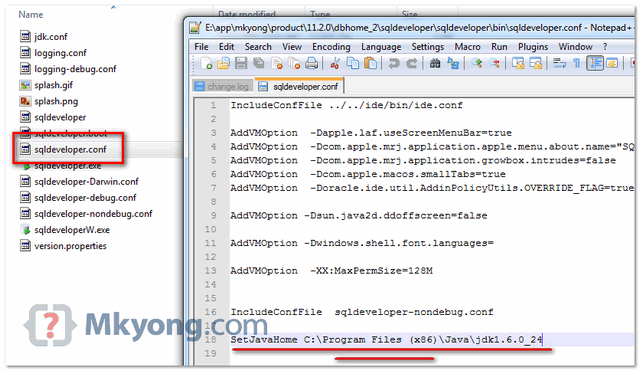Image resolution: width=640 pixels, height=371 pixels.
Task: Click the -Dsun.java2d.ddoffscreen=false line
Action: pos(359,215)
